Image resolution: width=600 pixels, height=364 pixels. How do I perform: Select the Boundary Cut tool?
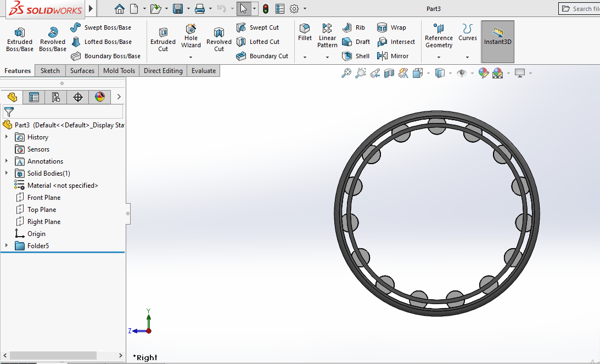[262, 56]
